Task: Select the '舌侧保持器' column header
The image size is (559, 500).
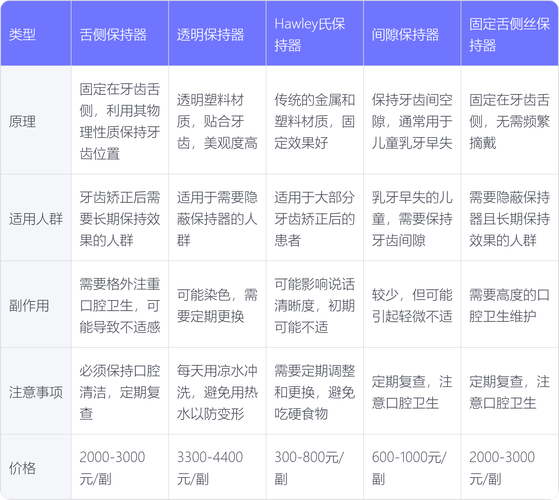Action: point(120,33)
